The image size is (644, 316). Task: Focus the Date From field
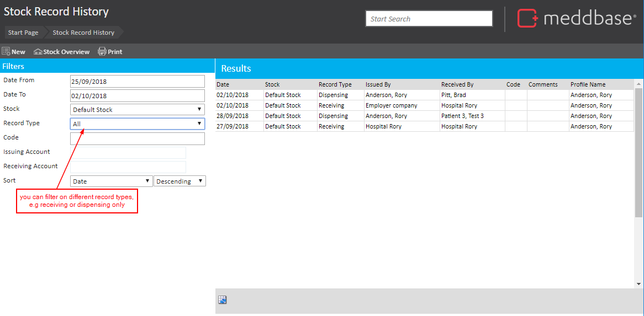tap(137, 81)
